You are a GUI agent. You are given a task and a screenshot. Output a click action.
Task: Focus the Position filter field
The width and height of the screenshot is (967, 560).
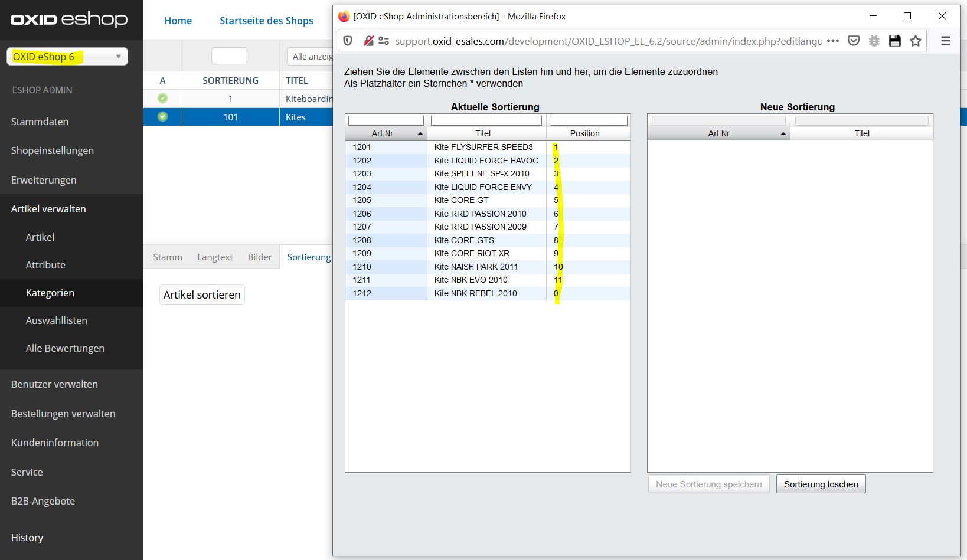tap(589, 120)
